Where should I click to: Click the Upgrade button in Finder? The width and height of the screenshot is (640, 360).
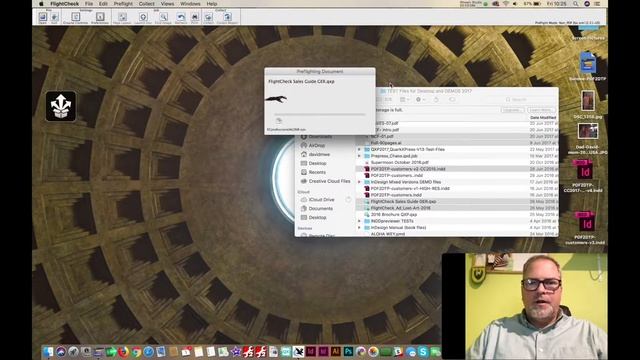tap(512, 110)
